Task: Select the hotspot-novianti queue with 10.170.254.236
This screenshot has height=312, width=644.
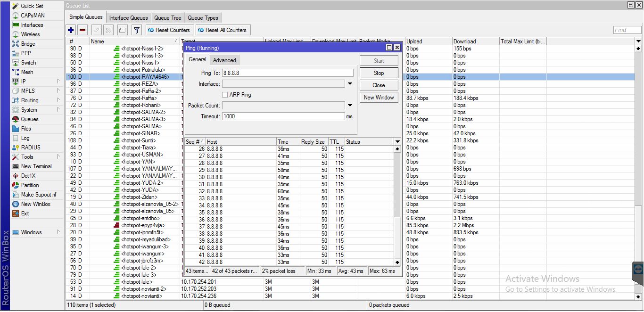Action: click(x=350, y=296)
